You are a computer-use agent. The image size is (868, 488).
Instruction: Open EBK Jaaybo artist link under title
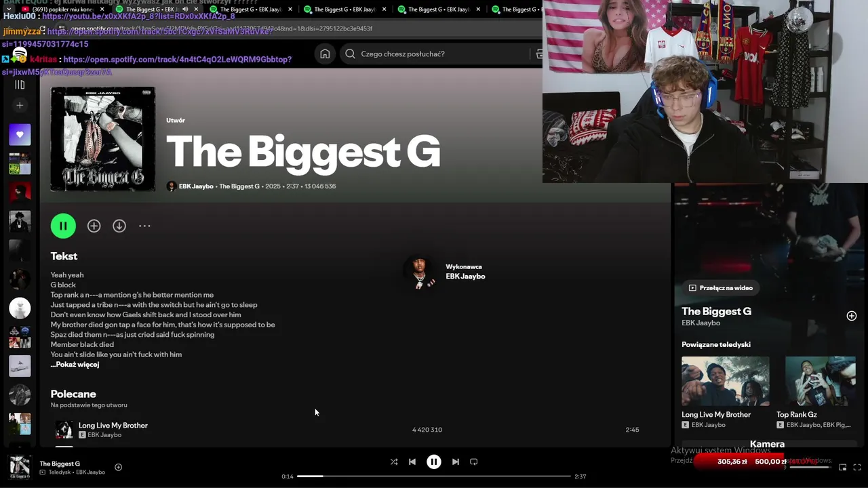(x=196, y=186)
